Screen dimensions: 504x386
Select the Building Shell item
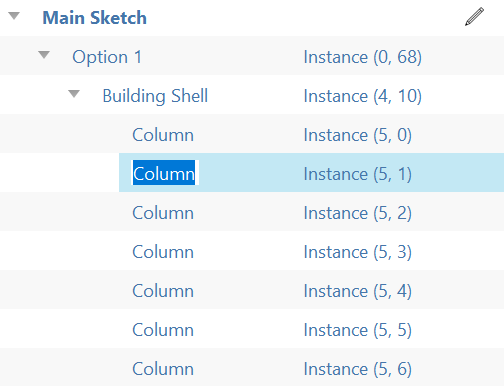[x=155, y=96]
